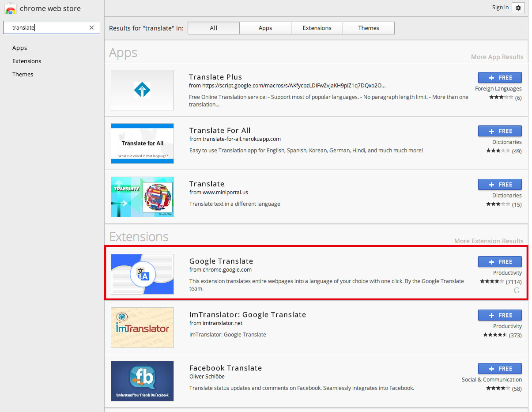
Task: Open the settings gear menu
Action: pos(518,8)
